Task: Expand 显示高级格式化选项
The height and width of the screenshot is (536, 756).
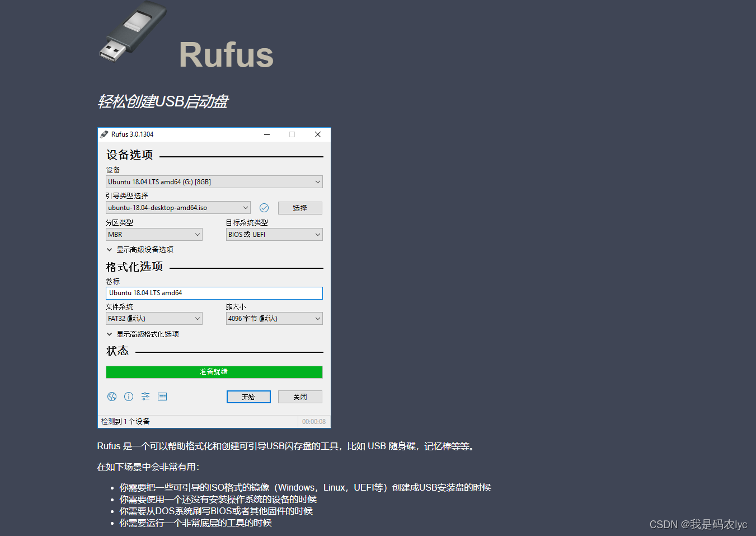Action: (143, 334)
